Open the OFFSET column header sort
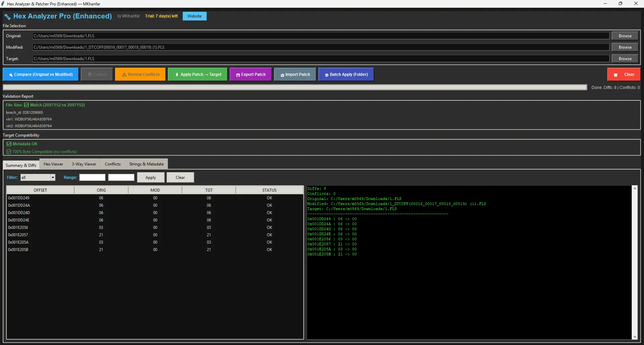Screen dimensions: 644x345 40,190
